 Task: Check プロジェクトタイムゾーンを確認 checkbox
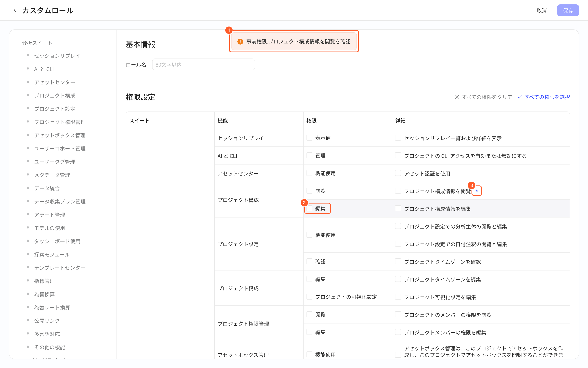pyautogui.click(x=398, y=261)
